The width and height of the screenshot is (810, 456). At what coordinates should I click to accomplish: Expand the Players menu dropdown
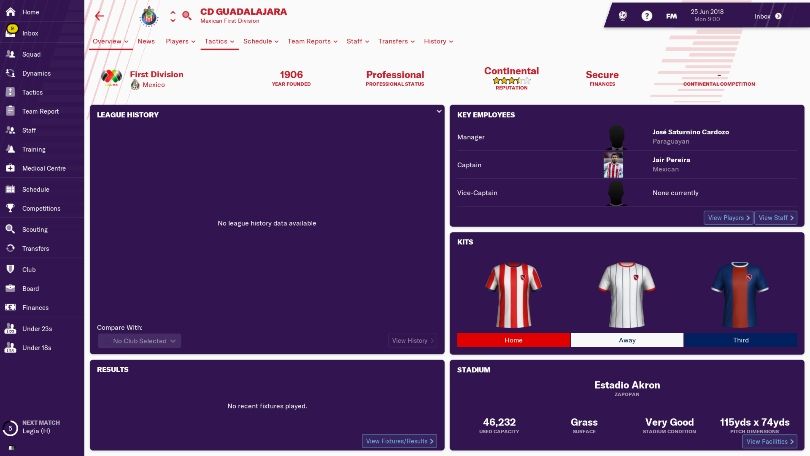click(x=180, y=41)
